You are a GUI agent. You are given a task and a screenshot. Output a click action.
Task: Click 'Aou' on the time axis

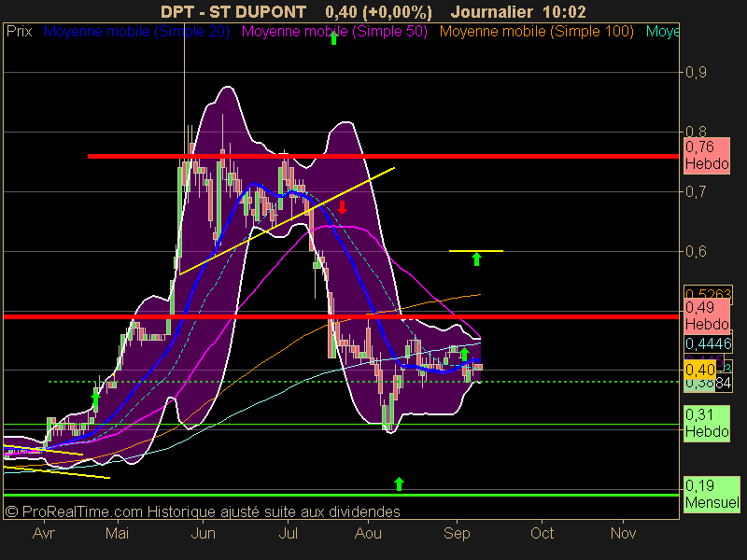click(368, 533)
